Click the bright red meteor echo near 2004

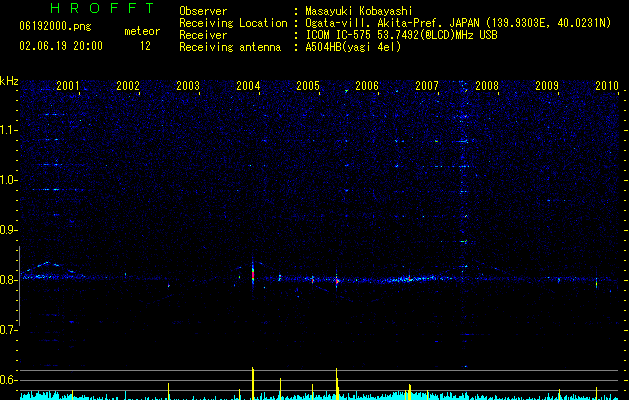pos(253,275)
